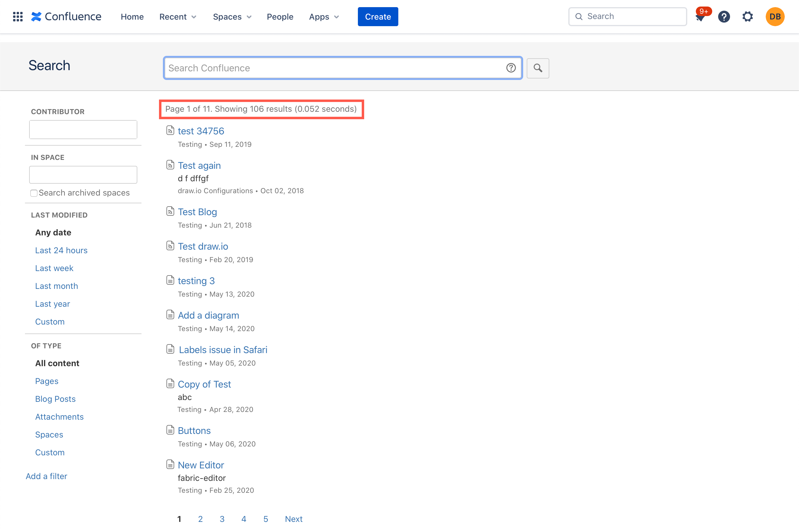Open the DB profile avatar menu

click(775, 16)
